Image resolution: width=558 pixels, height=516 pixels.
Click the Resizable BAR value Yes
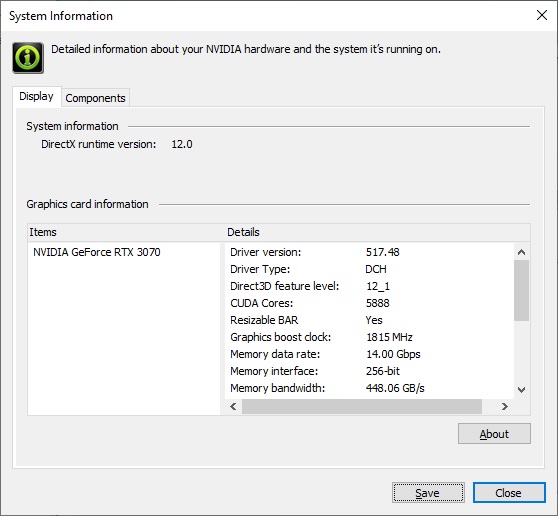pos(374,320)
